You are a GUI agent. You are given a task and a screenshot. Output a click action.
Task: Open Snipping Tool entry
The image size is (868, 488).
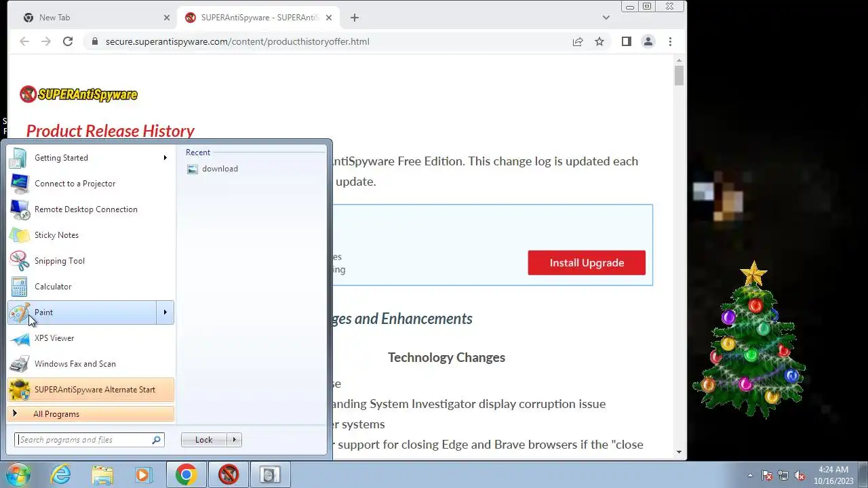(x=91, y=261)
